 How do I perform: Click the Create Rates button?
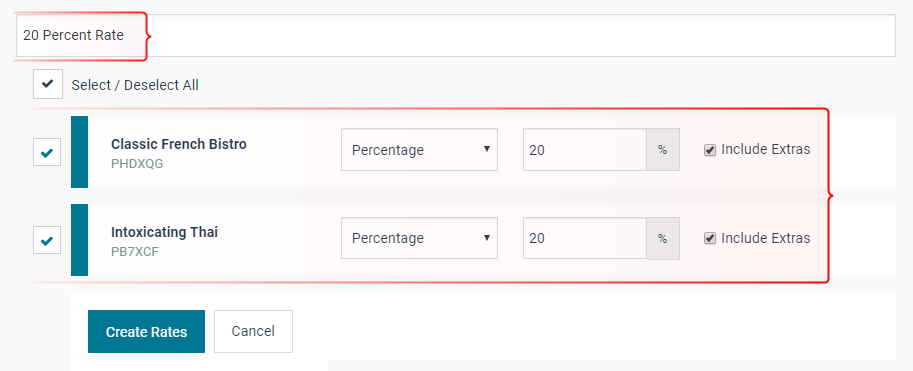pyautogui.click(x=146, y=331)
